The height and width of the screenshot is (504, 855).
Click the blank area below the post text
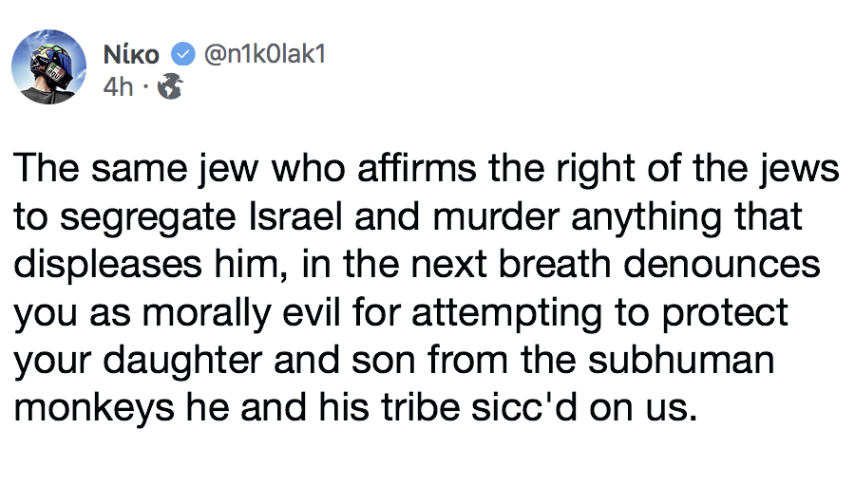[x=427, y=470]
